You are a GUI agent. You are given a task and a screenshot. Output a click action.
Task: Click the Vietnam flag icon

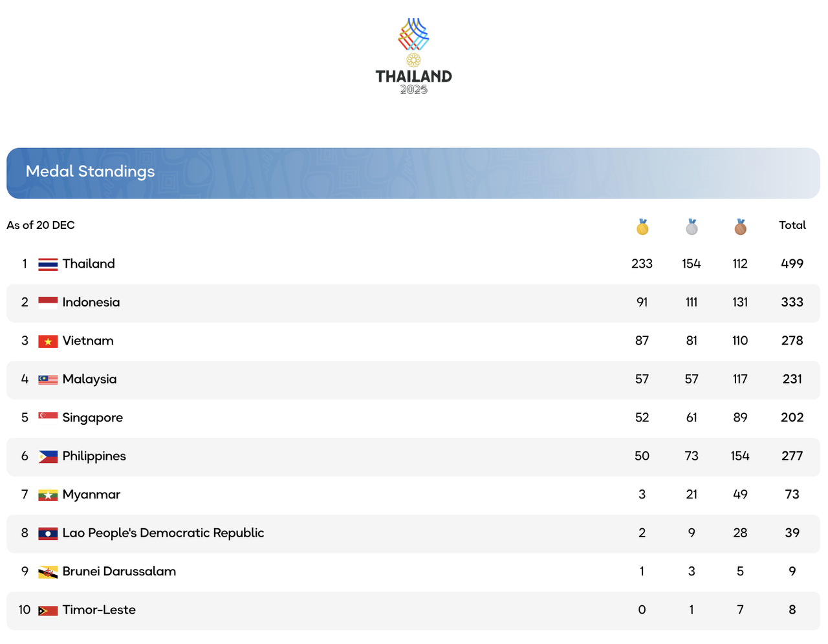pos(48,341)
